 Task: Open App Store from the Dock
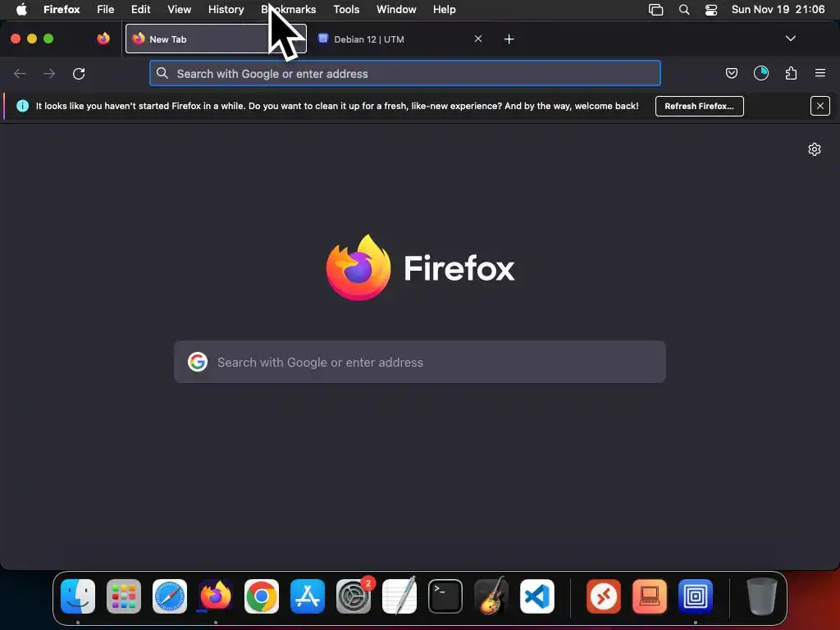click(x=308, y=596)
